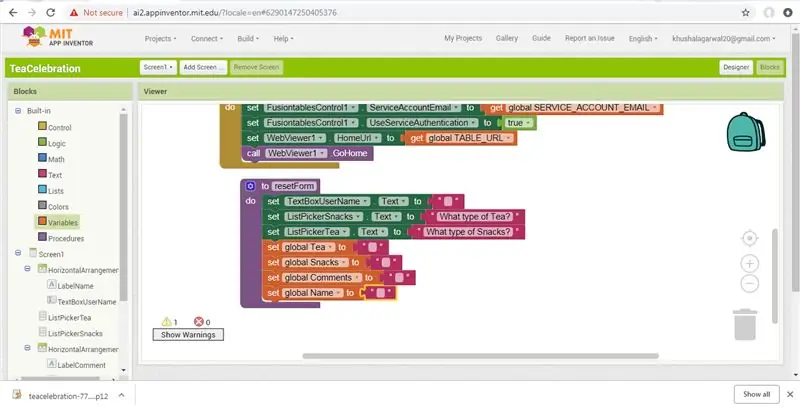This screenshot has height=407, width=800.
Task: Click Show all downloads button
Action: pyautogui.click(x=756, y=394)
